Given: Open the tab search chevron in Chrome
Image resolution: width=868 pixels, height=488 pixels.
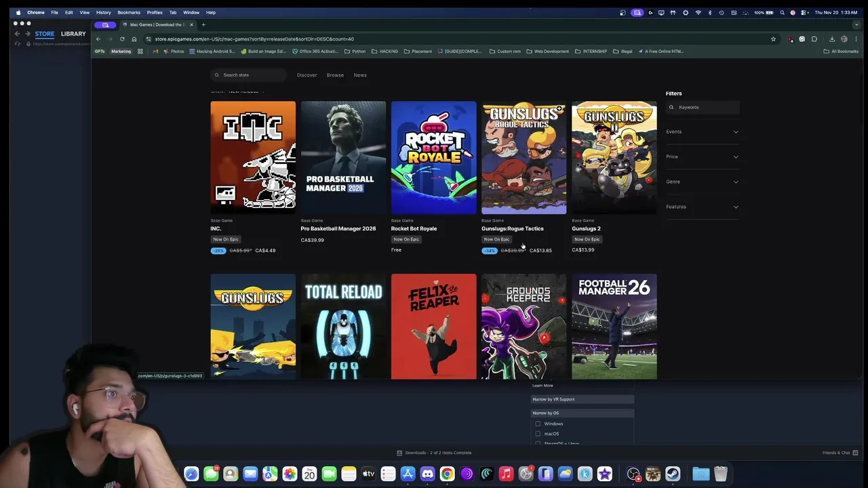Looking at the screenshot, I should [857, 24].
